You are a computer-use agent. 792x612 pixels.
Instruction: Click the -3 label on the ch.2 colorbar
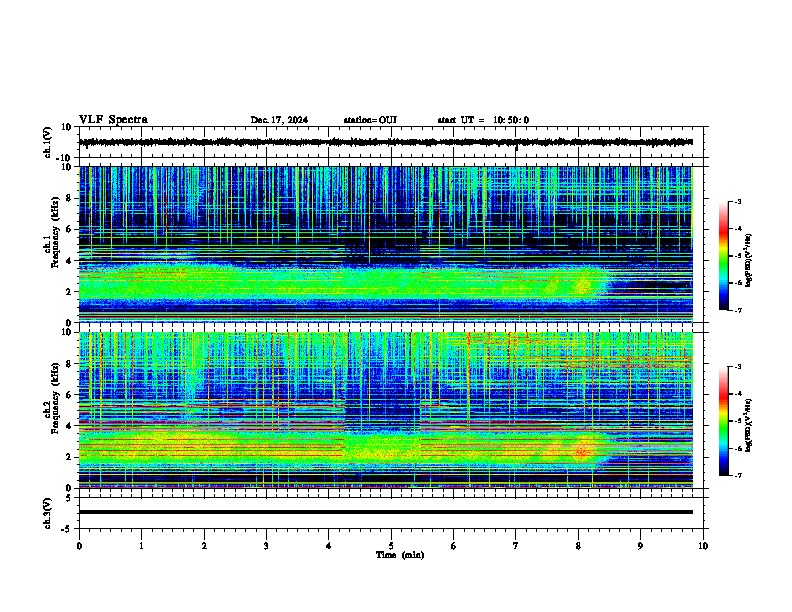(737, 367)
